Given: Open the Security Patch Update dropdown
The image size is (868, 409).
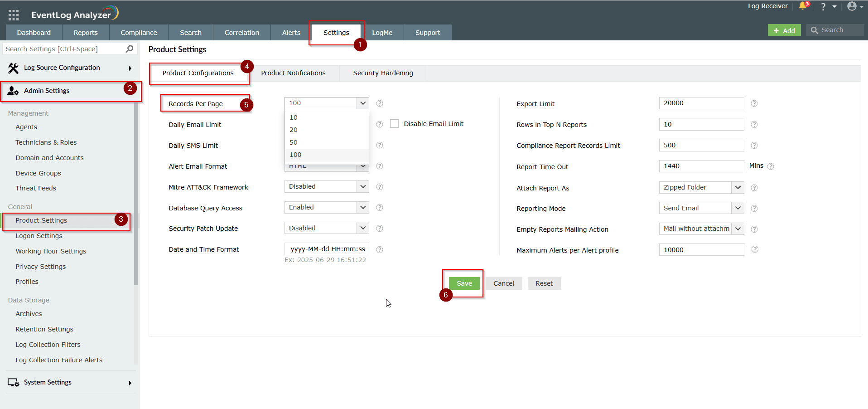Looking at the screenshot, I should pos(327,228).
